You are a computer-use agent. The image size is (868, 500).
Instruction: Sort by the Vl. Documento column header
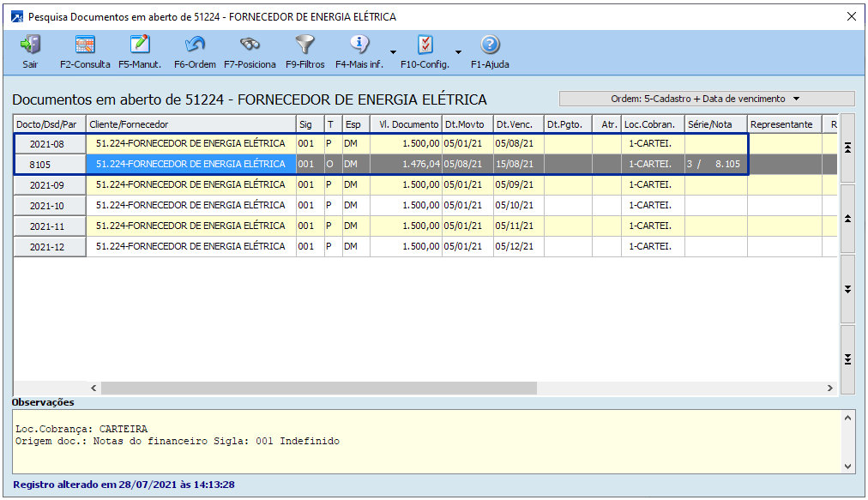coord(406,124)
